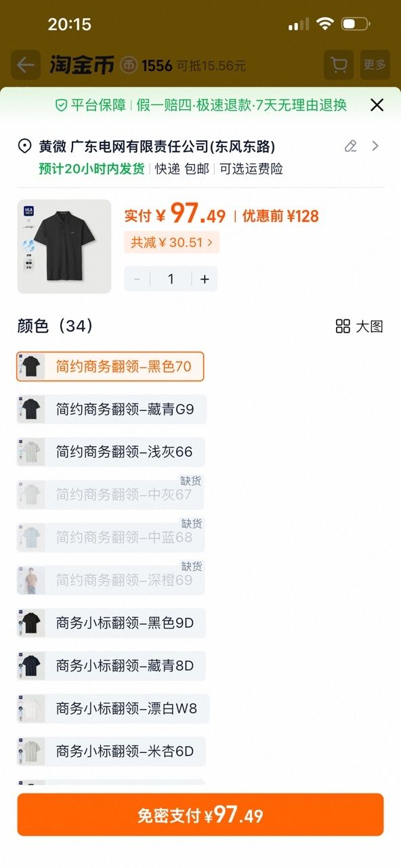Decrease quantity with minus button
The image size is (401, 868).
(x=138, y=279)
